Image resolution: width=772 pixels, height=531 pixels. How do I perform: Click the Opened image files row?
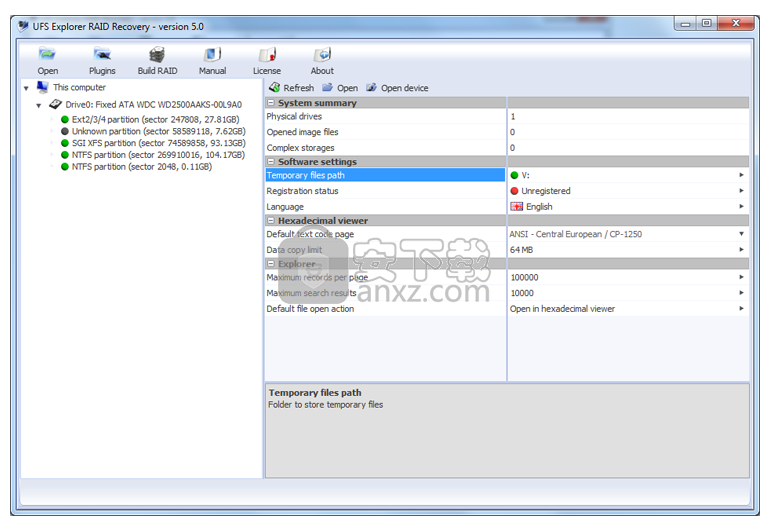point(385,132)
